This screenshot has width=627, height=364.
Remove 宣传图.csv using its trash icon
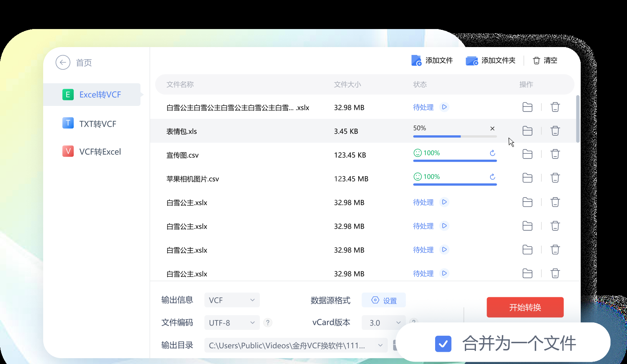pos(555,154)
